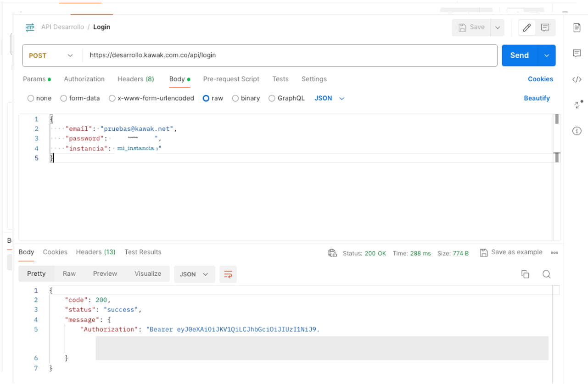Open the response JSON format dropdown
Image resolution: width=588 pixels, height=384 pixels.
coord(194,274)
